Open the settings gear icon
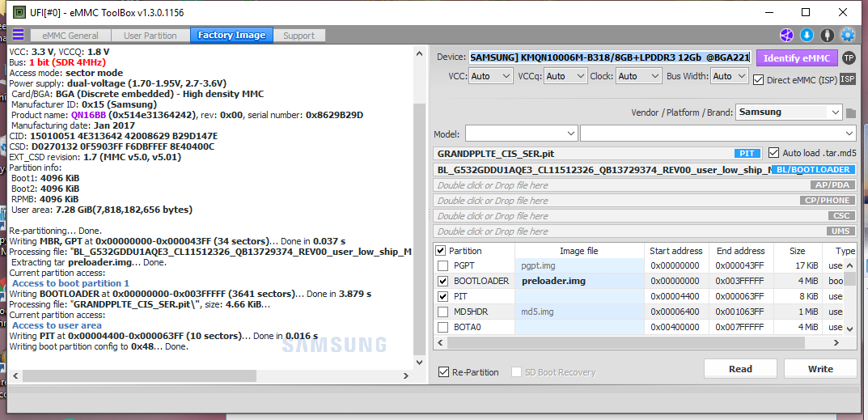Viewport: 868px width, 420px height. pos(848,35)
